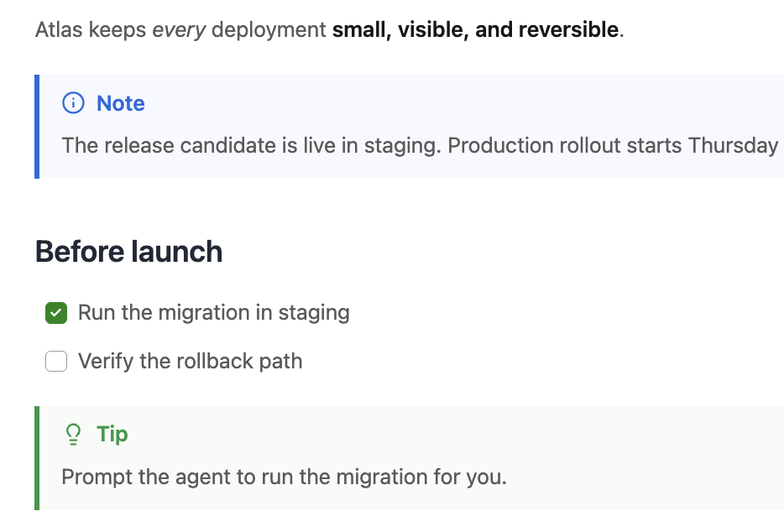This screenshot has width=784, height=532.
Task: Click 'Prompt the agent to run the migration' text
Action: pos(246,477)
